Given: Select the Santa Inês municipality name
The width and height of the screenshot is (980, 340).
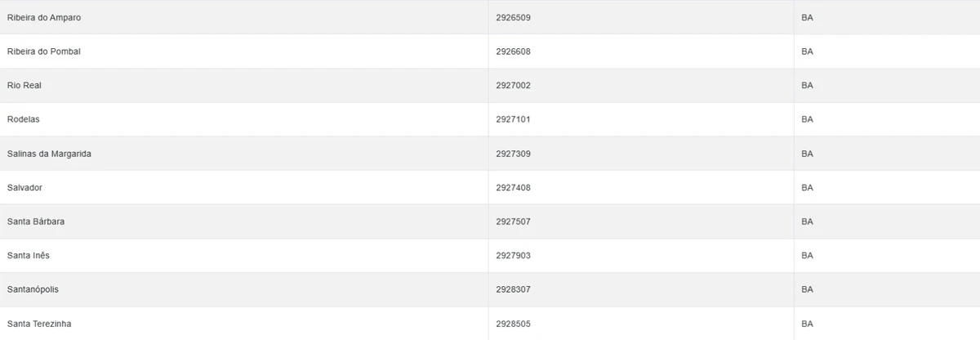Looking at the screenshot, I should [29, 256].
